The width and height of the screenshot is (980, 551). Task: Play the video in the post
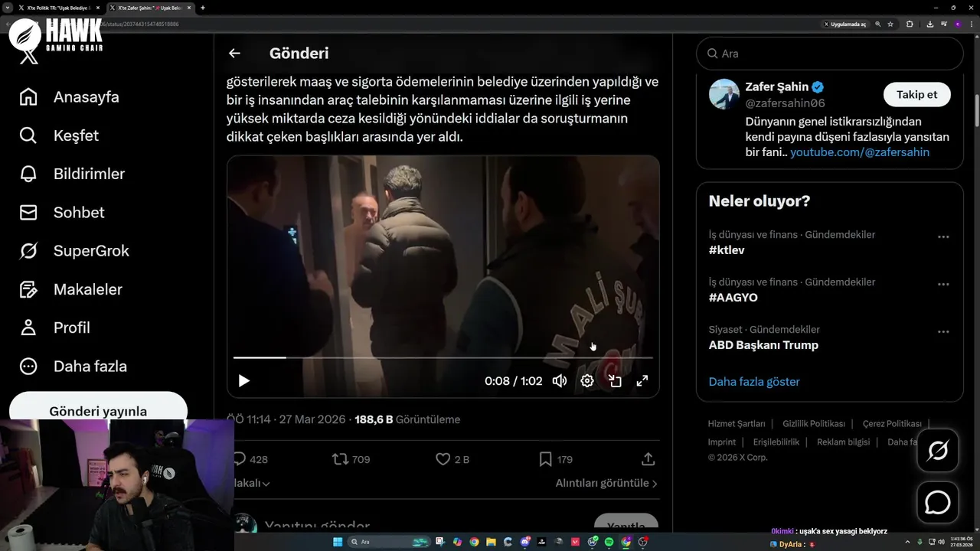[x=243, y=380]
